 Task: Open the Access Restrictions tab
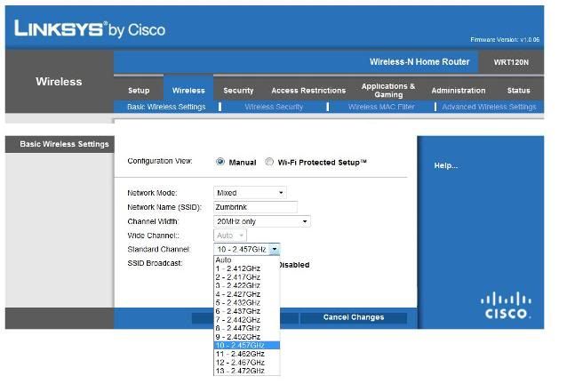coord(308,91)
